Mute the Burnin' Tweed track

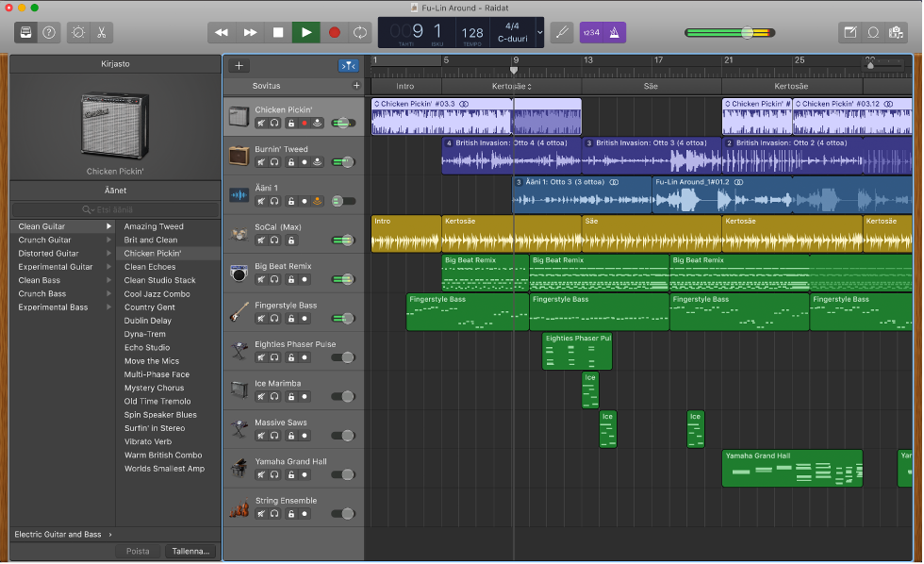(x=260, y=161)
